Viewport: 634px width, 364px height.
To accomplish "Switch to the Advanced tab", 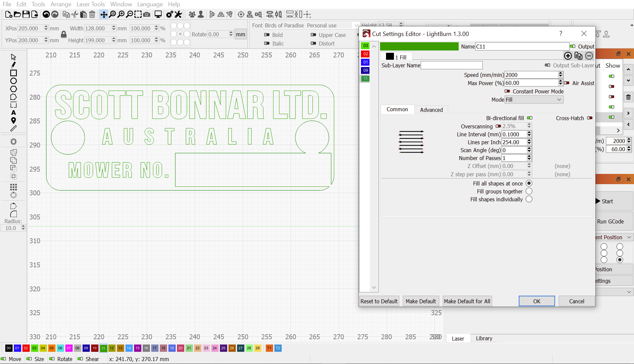I will tap(431, 110).
